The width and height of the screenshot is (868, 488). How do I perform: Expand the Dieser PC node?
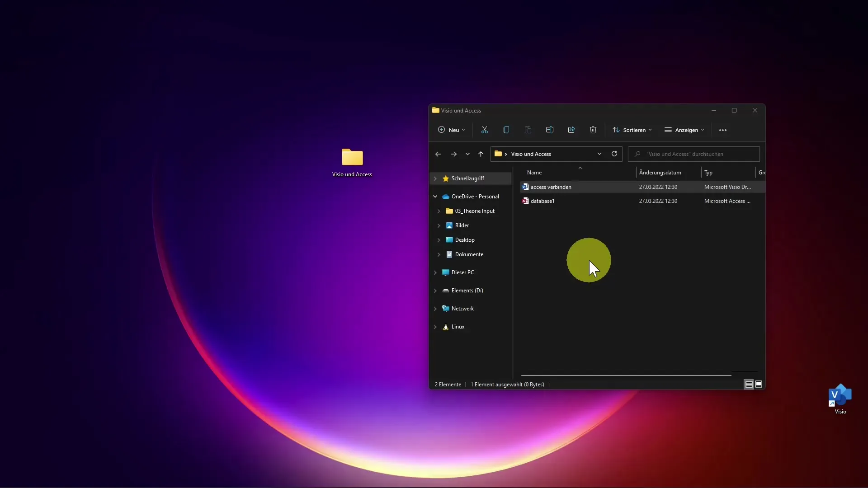tap(435, 272)
